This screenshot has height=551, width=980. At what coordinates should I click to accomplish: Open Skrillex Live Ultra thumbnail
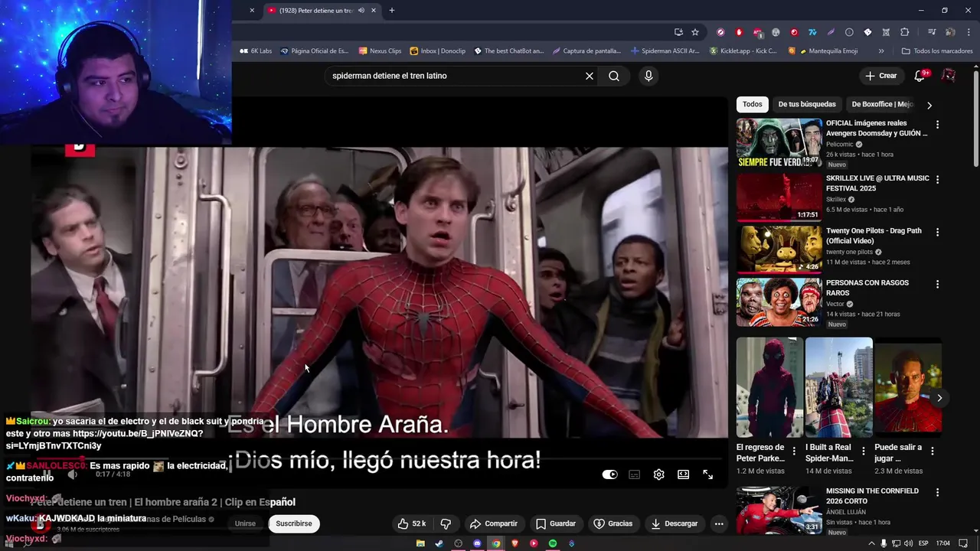[x=779, y=197]
